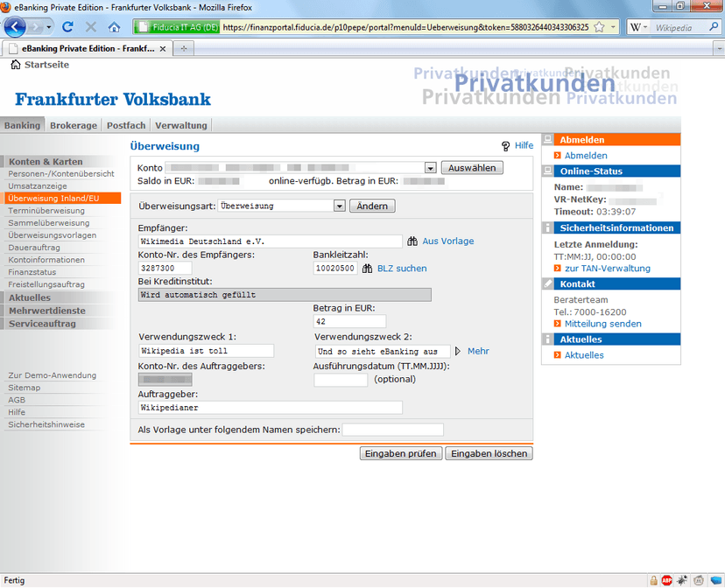Click orange arrow next to Abmelden link

click(558, 156)
